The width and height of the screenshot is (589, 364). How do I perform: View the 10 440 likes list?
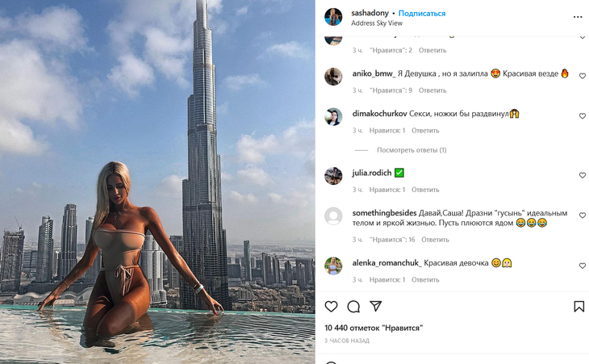coord(374,328)
